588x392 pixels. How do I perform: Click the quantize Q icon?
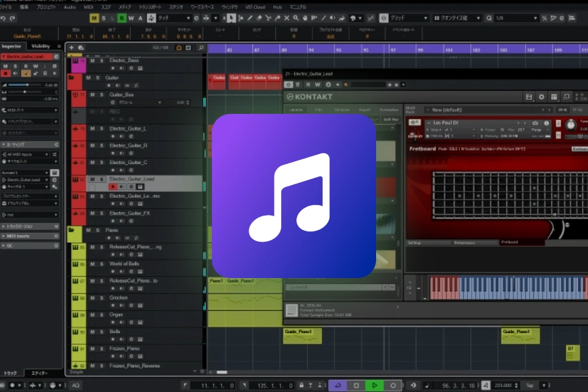[x=489, y=18]
